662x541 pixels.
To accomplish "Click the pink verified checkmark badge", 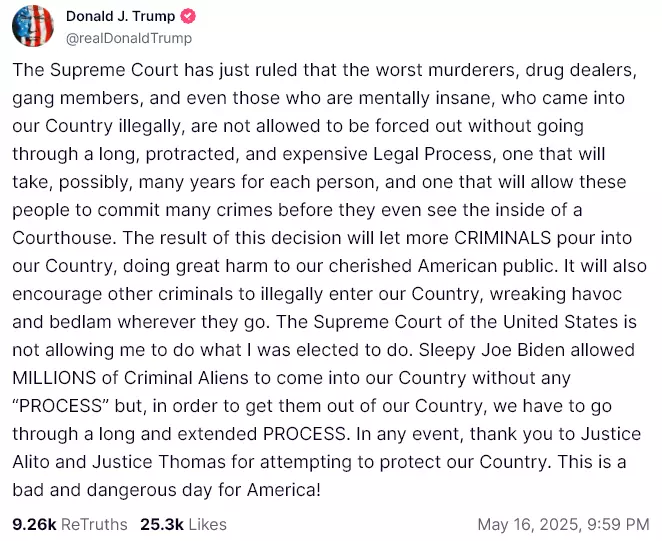I will (188, 16).
